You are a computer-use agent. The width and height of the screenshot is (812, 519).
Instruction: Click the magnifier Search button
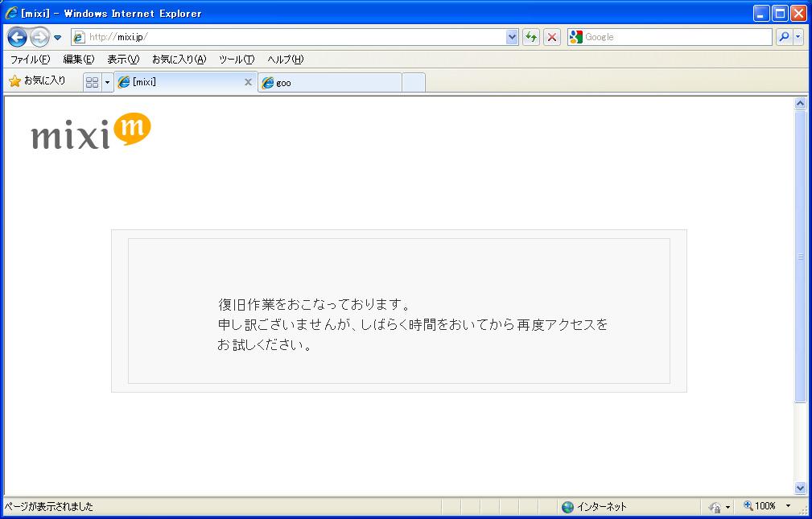click(x=784, y=37)
